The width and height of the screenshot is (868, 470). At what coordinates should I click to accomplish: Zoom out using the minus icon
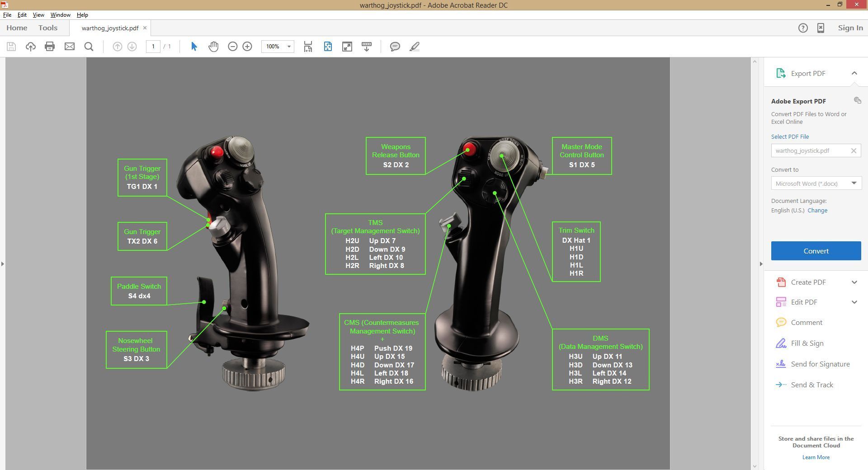pyautogui.click(x=232, y=46)
